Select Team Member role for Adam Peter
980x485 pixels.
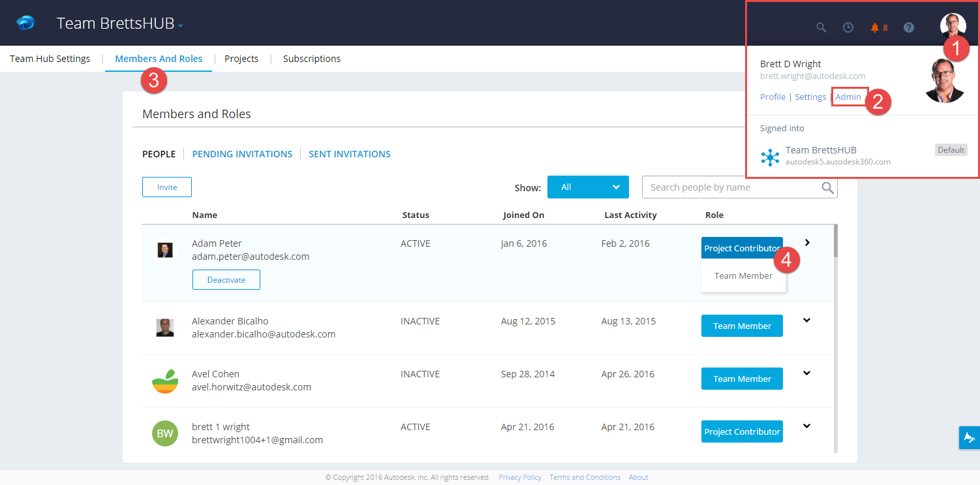tap(743, 275)
